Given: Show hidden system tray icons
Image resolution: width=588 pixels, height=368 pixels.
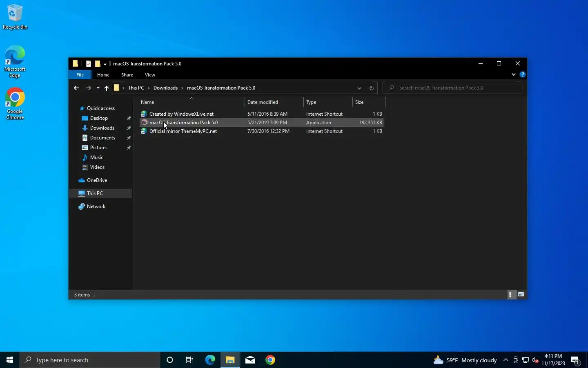Looking at the screenshot, I should 506,360.
